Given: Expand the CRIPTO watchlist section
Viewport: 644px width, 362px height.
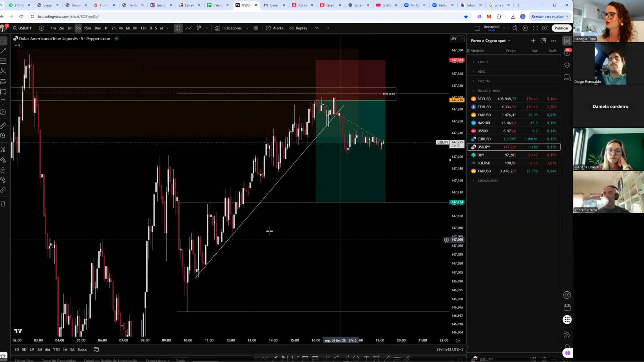Looking at the screenshot, I should pyautogui.click(x=482, y=62).
